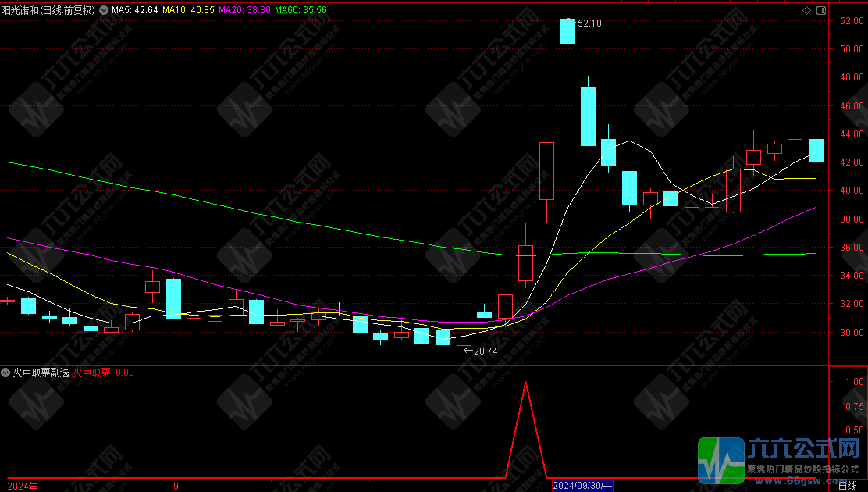Viewport: 868px width, 492px height.
Task: Click the 2024/09/30 date marker
Action: [x=582, y=486]
